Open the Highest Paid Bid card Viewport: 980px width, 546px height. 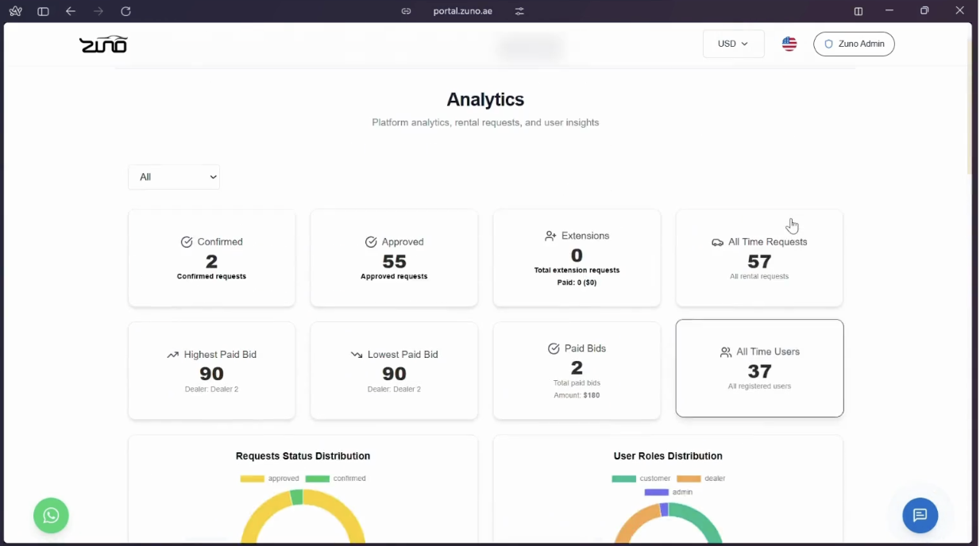click(212, 371)
